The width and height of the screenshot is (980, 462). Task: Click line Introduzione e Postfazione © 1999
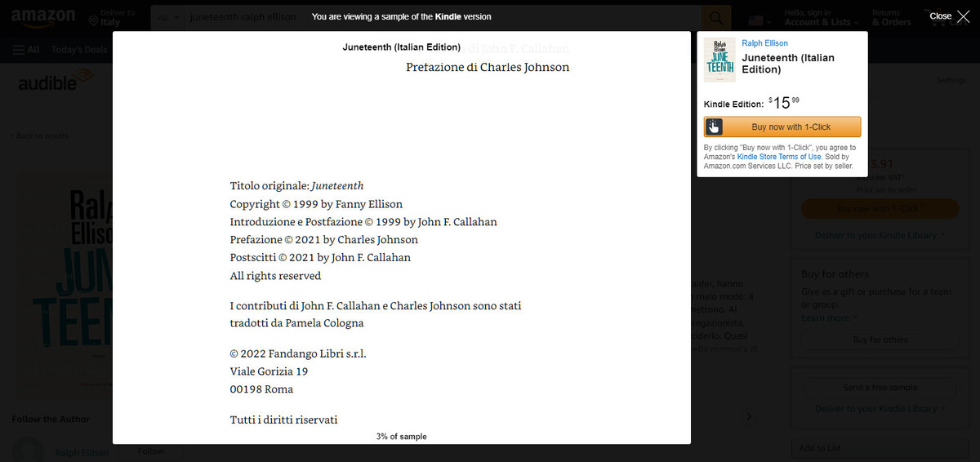pyautogui.click(x=363, y=222)
